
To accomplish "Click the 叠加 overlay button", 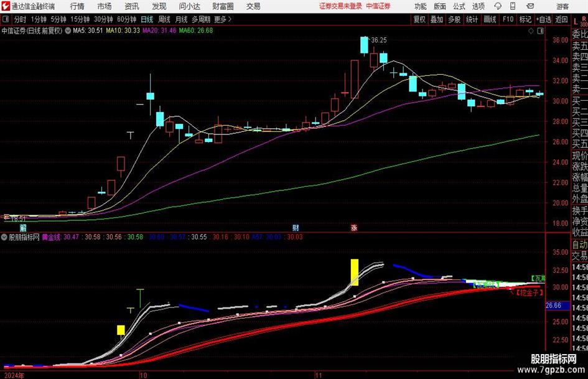I will pos(437,19).
